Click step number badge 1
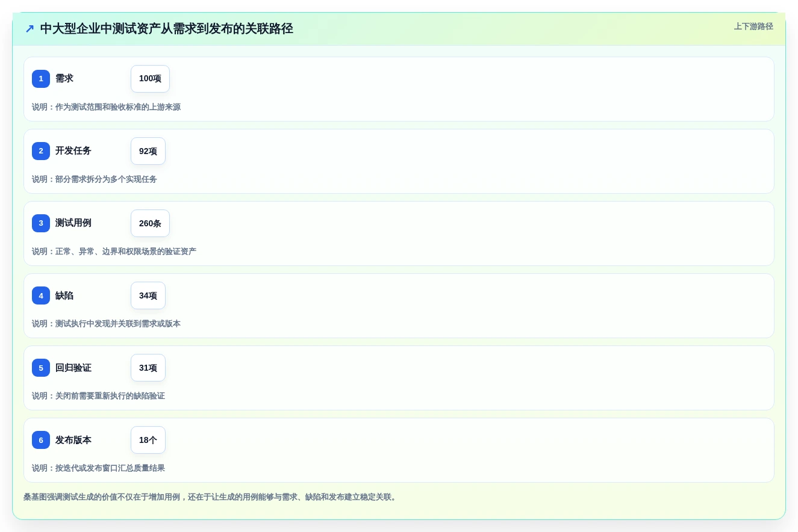This screenshot has height=532, width=798. tap(41, 79)
